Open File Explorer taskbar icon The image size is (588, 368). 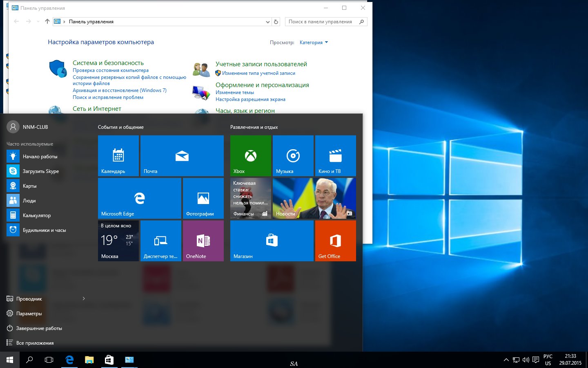pyautogui.click(x=89, y=360)
